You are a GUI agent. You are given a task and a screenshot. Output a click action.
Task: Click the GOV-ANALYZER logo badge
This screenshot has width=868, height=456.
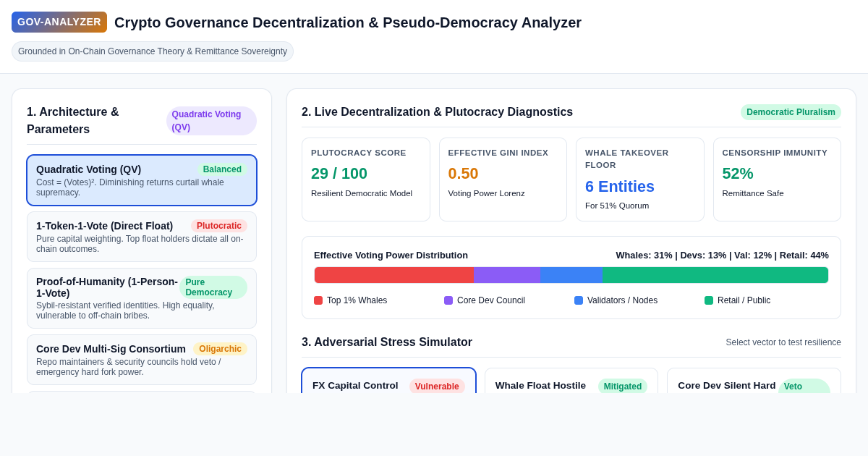[59, 22]
